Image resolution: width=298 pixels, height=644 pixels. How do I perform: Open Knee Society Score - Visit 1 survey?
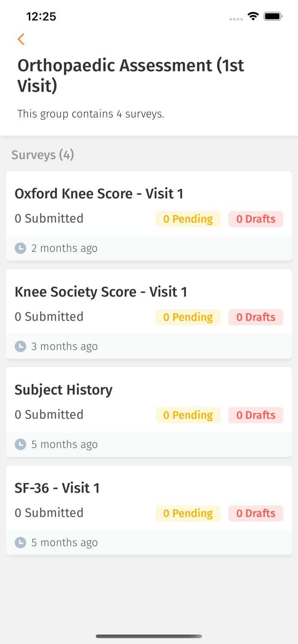[x=101, y=292]
